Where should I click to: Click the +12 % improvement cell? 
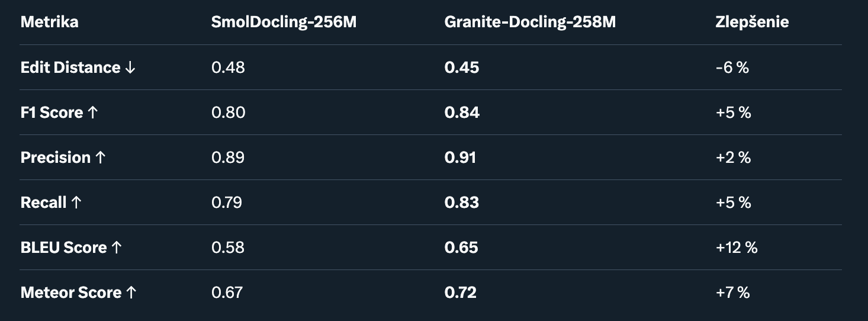[x=737, y=248]
